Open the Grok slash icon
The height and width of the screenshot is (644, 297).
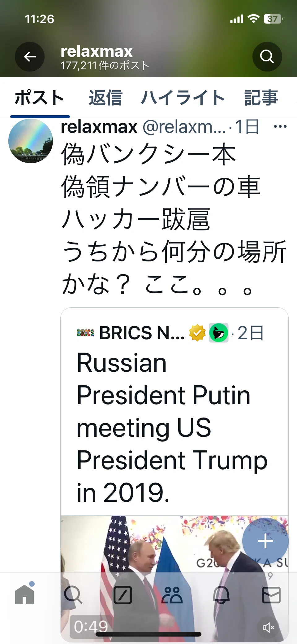click(x=123, y=595)
